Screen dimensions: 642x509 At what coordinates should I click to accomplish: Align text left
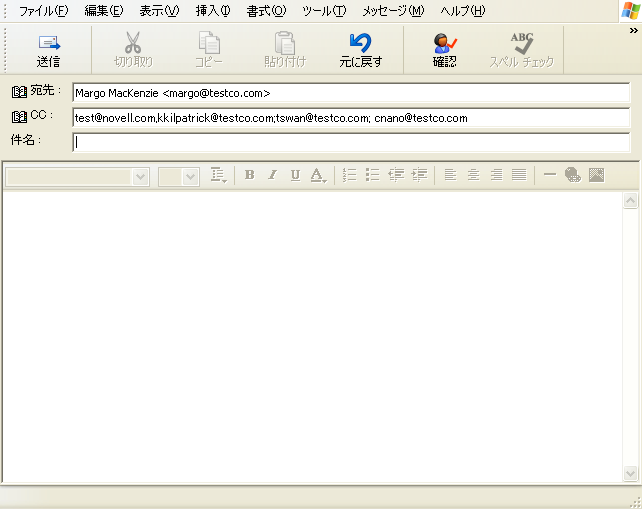pos(450,175)
